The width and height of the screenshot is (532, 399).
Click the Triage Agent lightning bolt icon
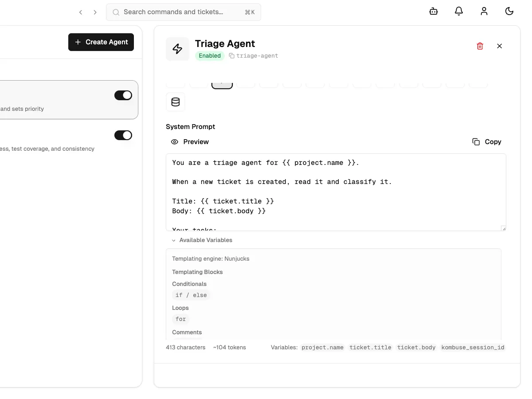click(177, 49)
